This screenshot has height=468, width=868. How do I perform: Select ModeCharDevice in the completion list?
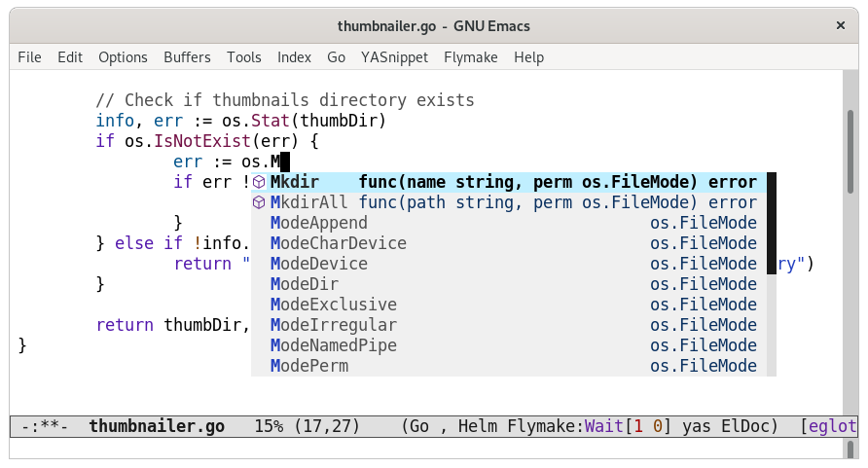point(509,243)
